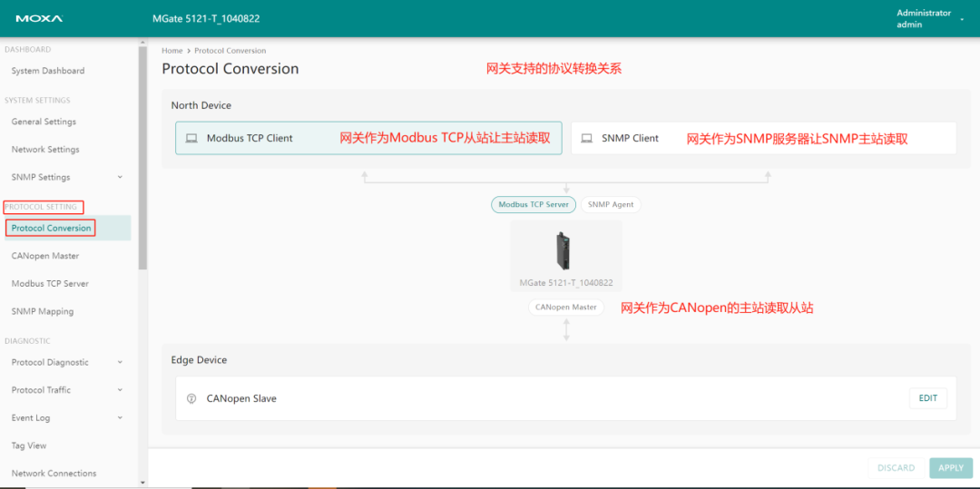Click the CANopen Slave row
This screenshot has height=489, width=980.
point(565,398)
